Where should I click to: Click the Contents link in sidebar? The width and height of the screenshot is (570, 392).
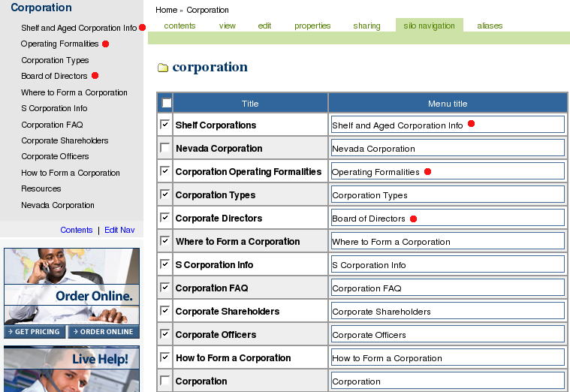click(x=77, y=230)
